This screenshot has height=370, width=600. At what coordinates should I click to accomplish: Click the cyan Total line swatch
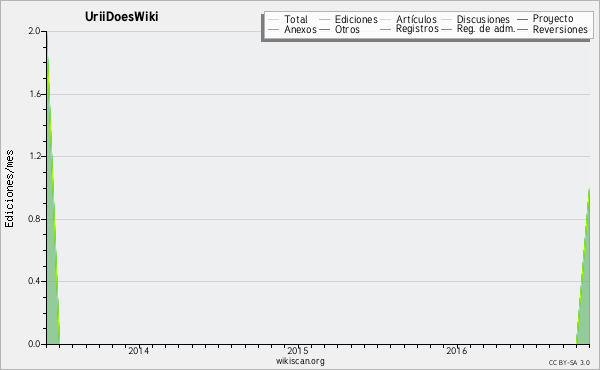274,20
